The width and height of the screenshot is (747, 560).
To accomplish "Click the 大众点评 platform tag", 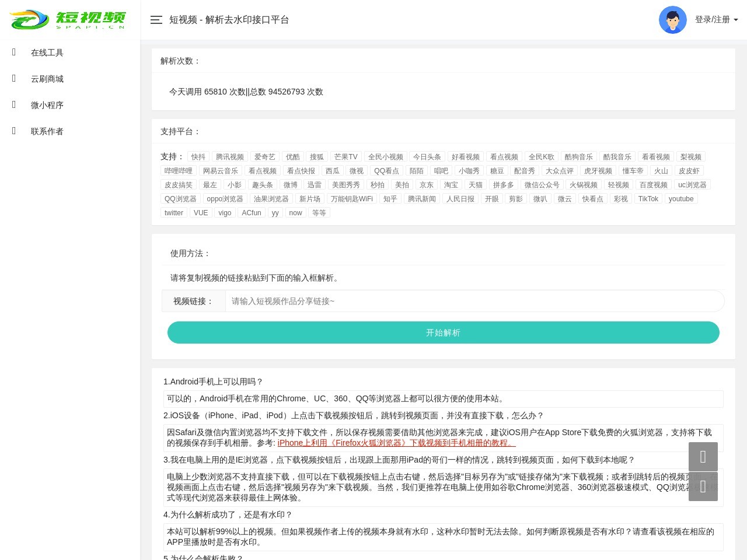I will point(560,171).
